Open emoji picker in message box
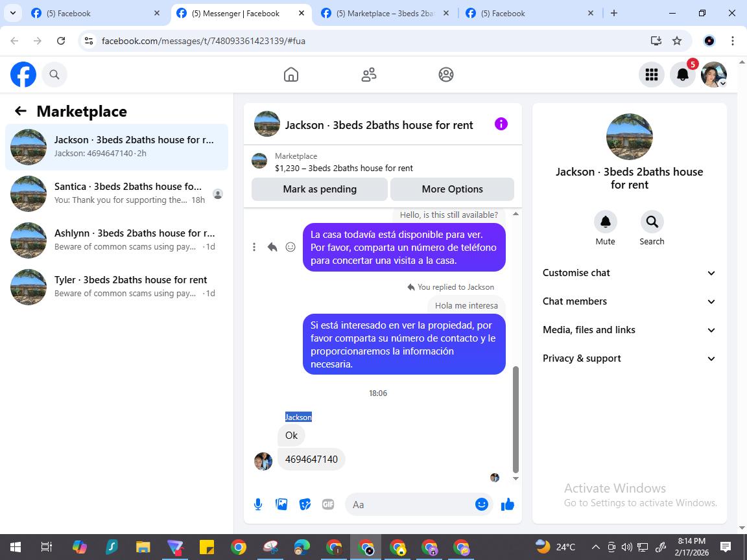 click(x=482, y=504)
